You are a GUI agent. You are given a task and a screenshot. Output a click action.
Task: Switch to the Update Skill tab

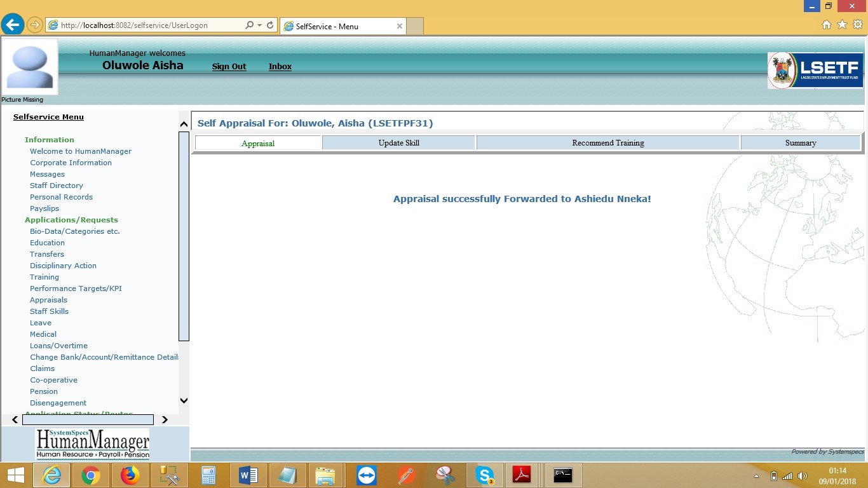click(x=399, y=143)
